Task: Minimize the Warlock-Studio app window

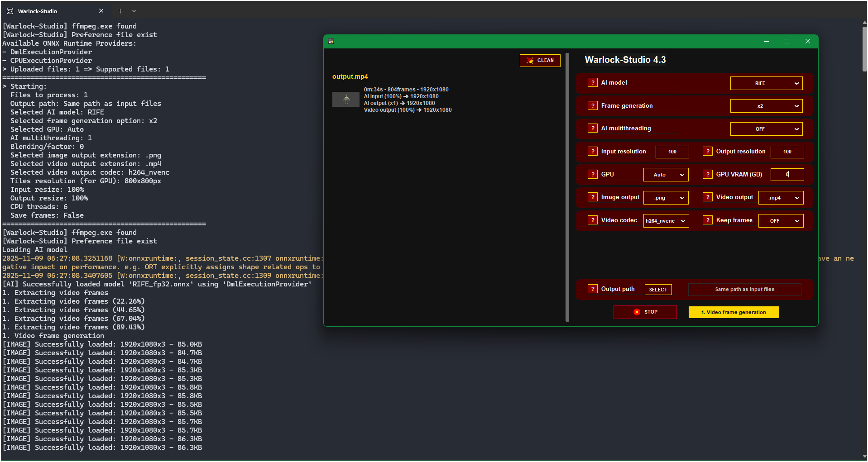Action: (766, 41)
